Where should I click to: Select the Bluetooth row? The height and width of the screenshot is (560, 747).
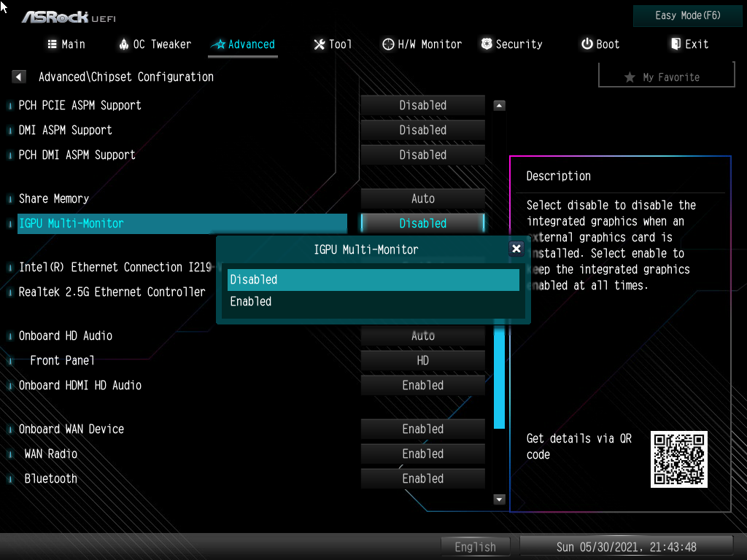(x=182, y=478)
